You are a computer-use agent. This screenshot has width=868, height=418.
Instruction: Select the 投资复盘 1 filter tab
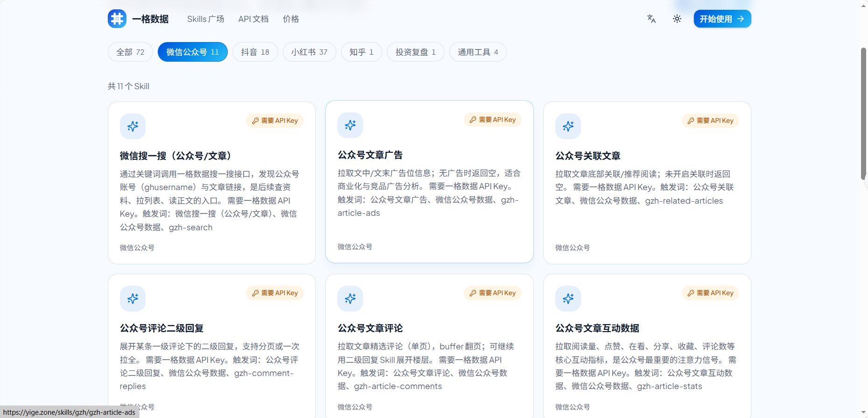click(x=416, y=52)
